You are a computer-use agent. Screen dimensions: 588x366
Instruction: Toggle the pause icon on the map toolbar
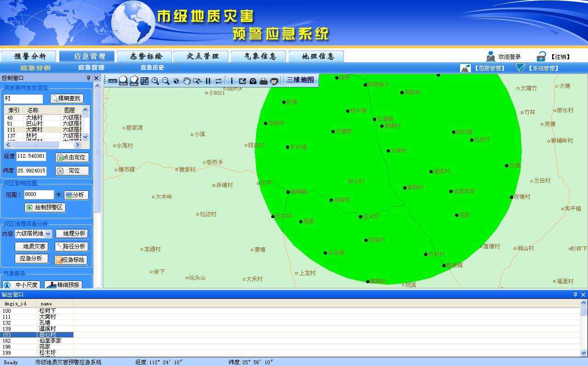pos(208,81)
